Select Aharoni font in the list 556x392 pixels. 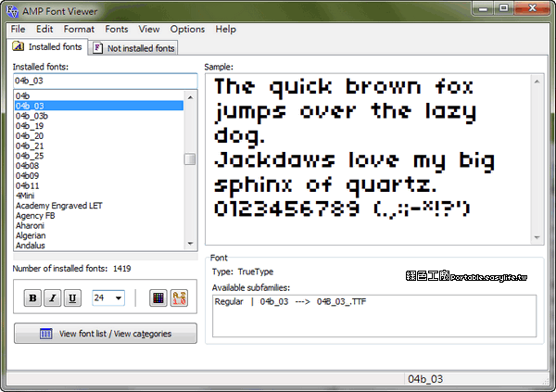click(99, 225)
